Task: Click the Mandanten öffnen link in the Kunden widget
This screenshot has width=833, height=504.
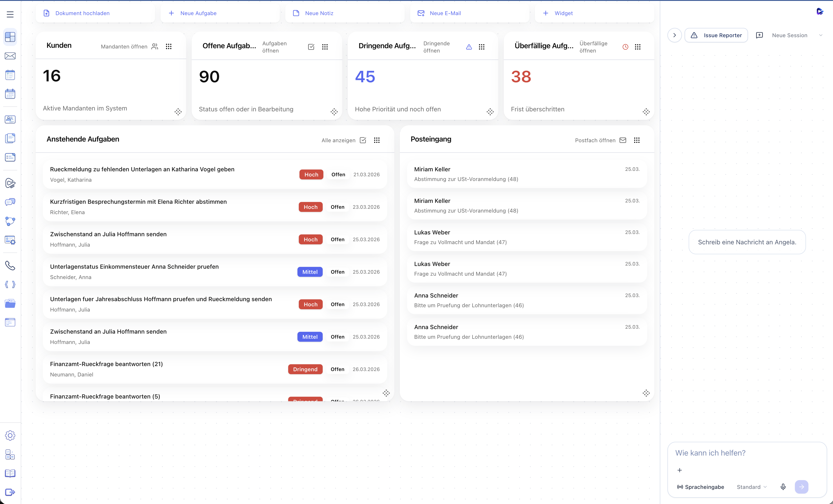Action: click(x=124, y=46)
